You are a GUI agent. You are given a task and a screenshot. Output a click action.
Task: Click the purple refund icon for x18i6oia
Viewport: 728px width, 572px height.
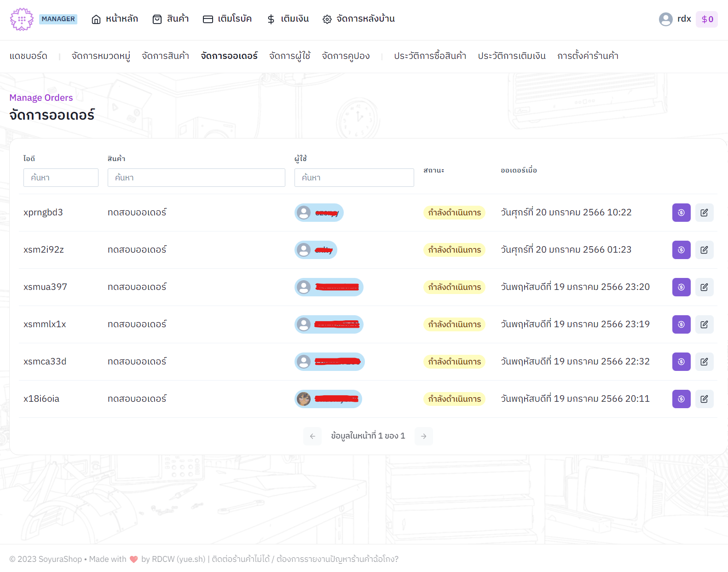tap(681, 399)
